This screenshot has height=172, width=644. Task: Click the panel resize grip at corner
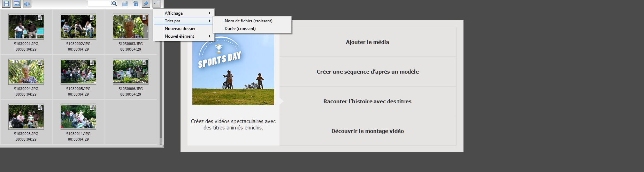coord(162,146)
